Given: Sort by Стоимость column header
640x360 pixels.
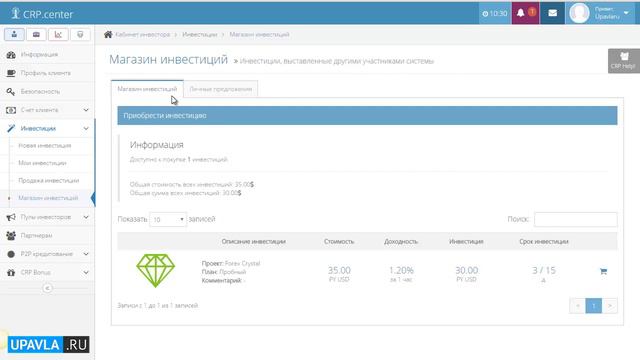Looking at the screenshot, I should pyautogui.click(x=339, y=242).
